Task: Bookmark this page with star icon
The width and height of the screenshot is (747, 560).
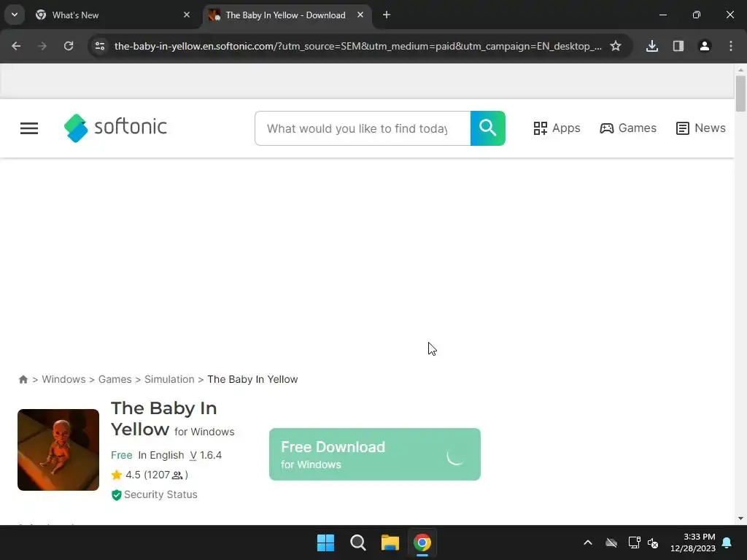Action: (616, 46)
